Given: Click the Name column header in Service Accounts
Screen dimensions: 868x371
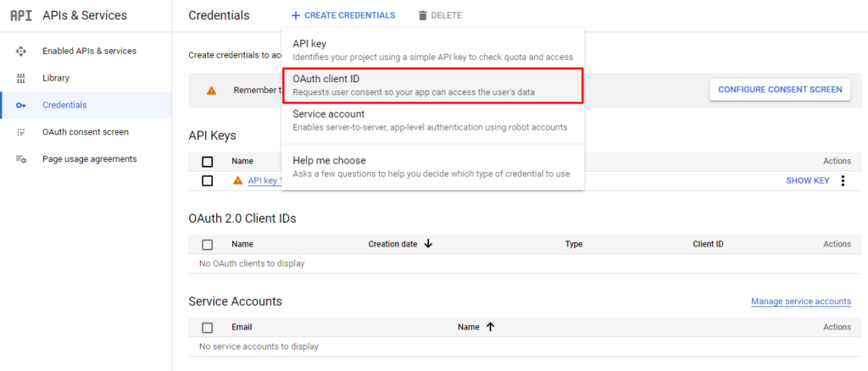Looking at the screenshot, I should 468,327.
